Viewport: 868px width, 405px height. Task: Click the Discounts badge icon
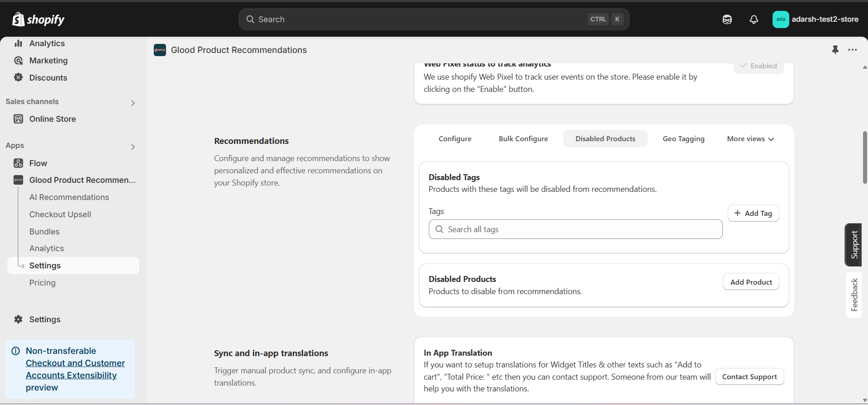pos(18,77)
